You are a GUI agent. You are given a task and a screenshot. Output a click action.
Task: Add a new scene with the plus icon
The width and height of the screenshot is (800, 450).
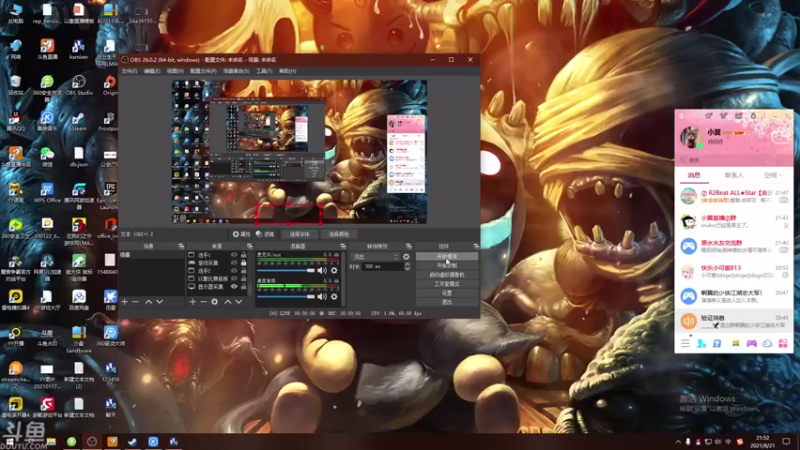[x=124, y=302]
